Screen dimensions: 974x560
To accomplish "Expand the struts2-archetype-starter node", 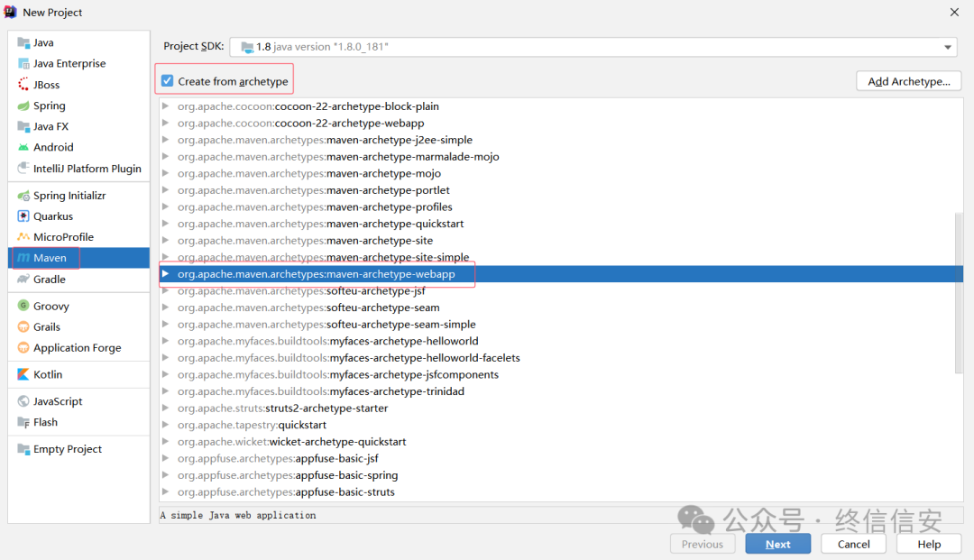I will 165,408.
